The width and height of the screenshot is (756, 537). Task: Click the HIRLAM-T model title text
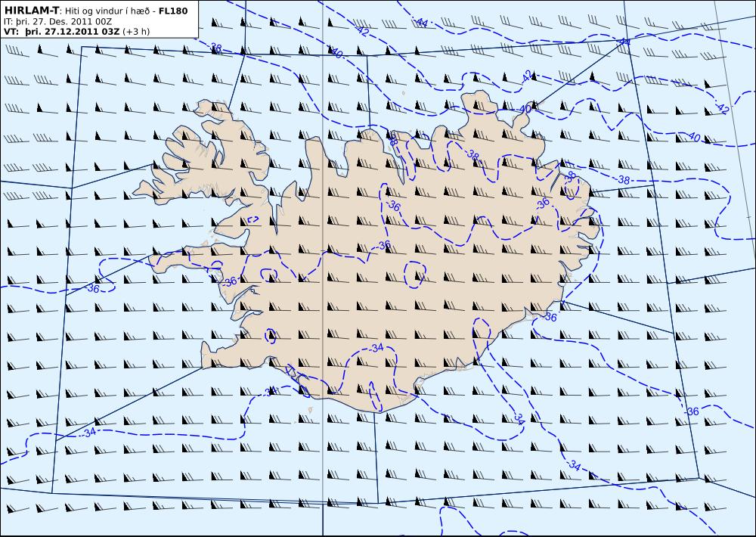coord(31,11)
